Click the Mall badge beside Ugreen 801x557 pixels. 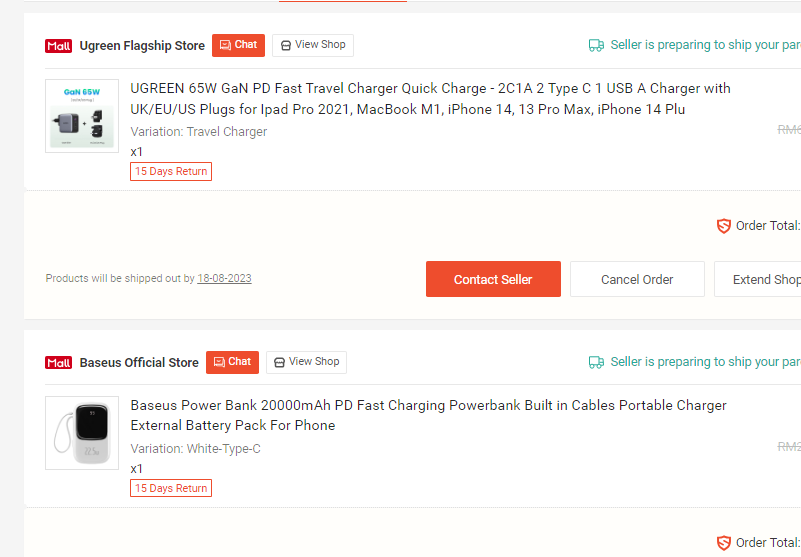59,46
